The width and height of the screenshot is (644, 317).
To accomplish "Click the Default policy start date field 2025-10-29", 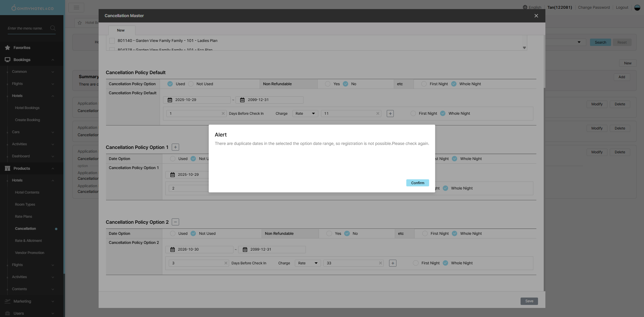I will [x=197, y=100].
